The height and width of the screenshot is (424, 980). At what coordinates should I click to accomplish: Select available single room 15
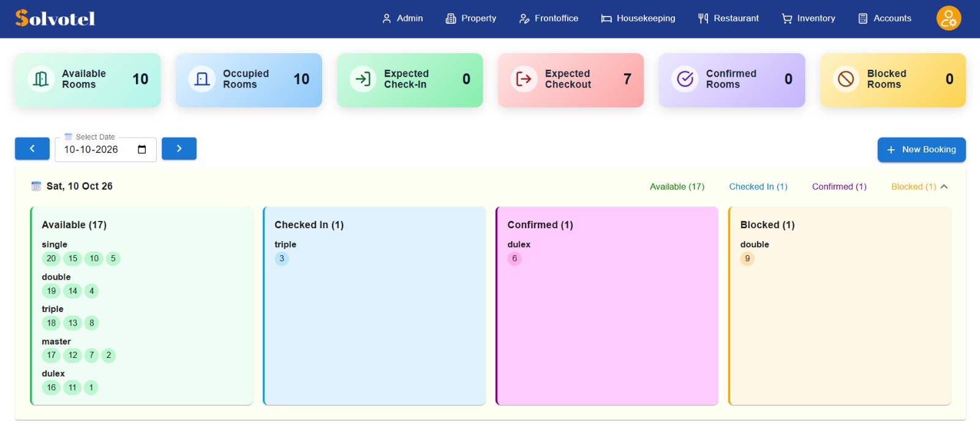pos(73,259)
